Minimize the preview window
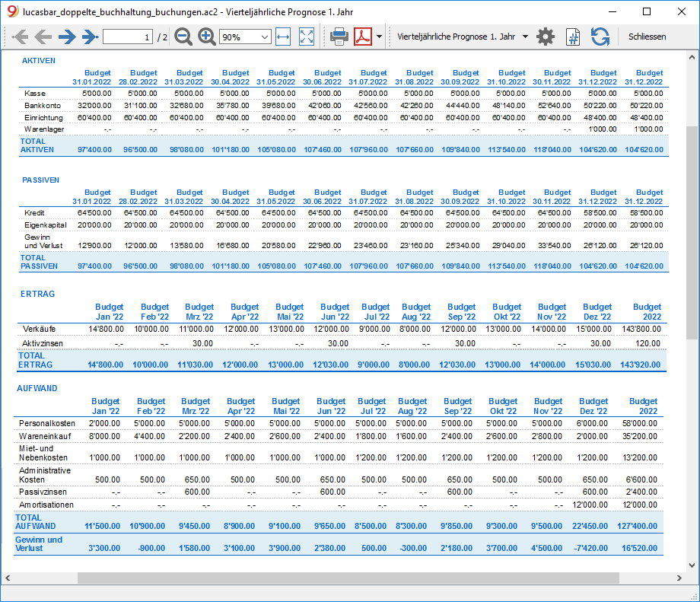700x602 pixels. point(612,11)
